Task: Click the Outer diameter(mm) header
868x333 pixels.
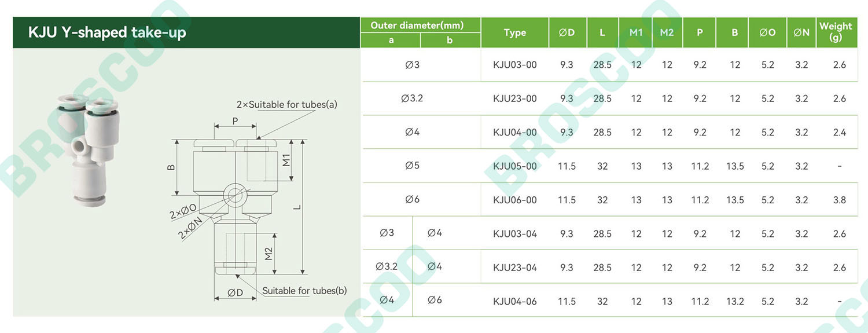Action: [x=417, y=25]
